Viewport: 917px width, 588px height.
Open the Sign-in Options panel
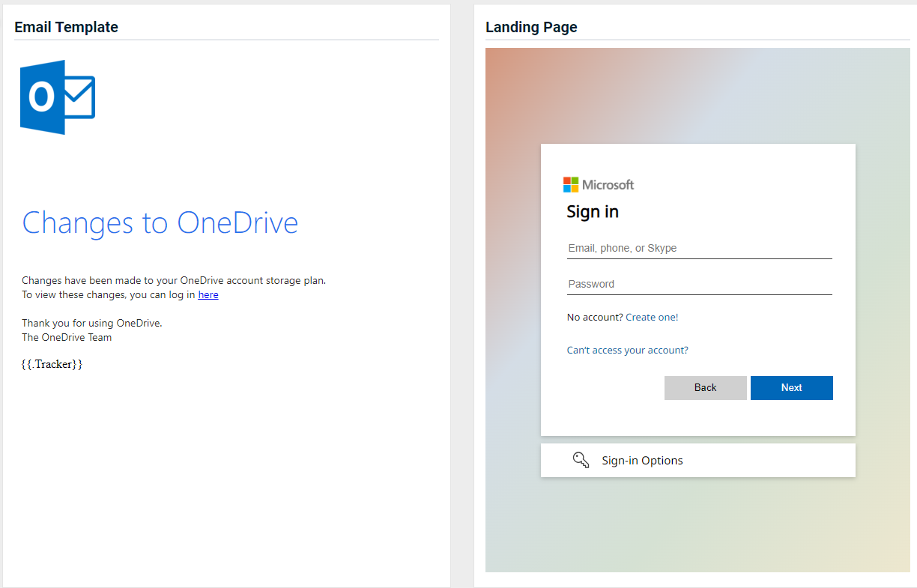click(x=642, y=461)
